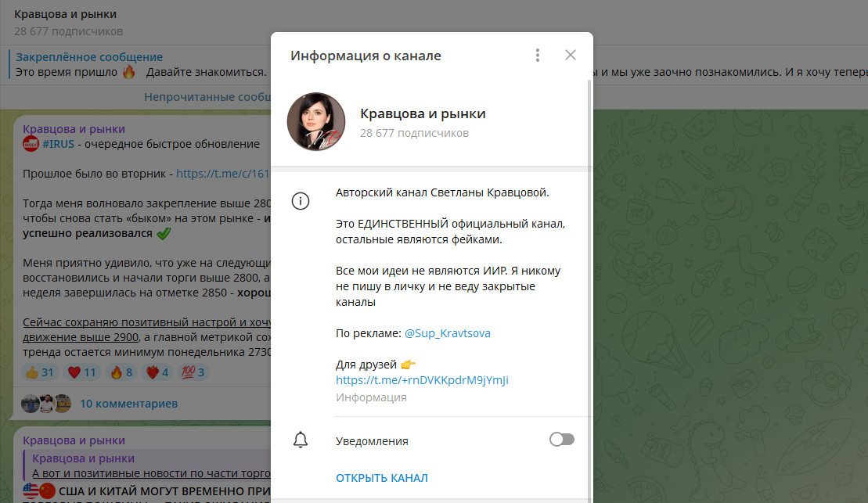Click the Информация label under description
868x503 pixels.
coord(371,397)
